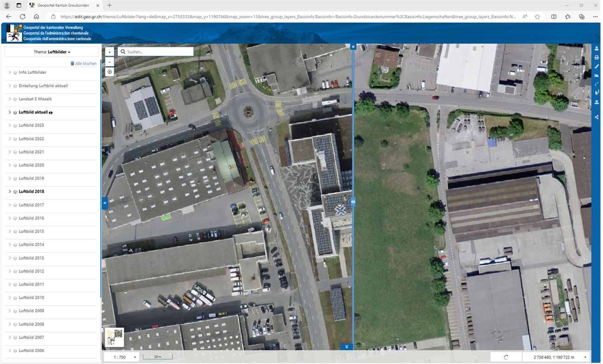Select the drawing brush tool
Screen dimensions: 603x364
click(597, 66)
